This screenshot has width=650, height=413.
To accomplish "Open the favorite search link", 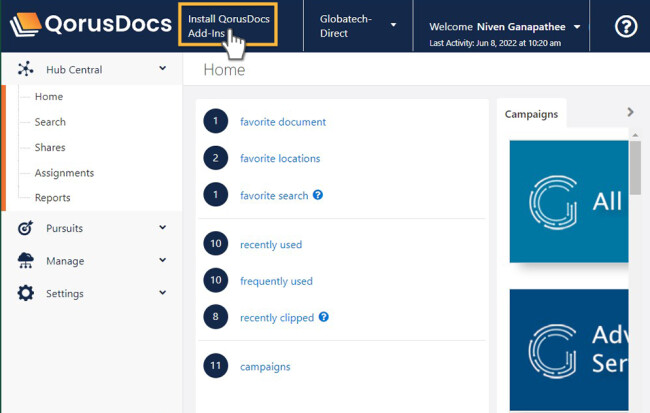I will (x=274, y=195).
